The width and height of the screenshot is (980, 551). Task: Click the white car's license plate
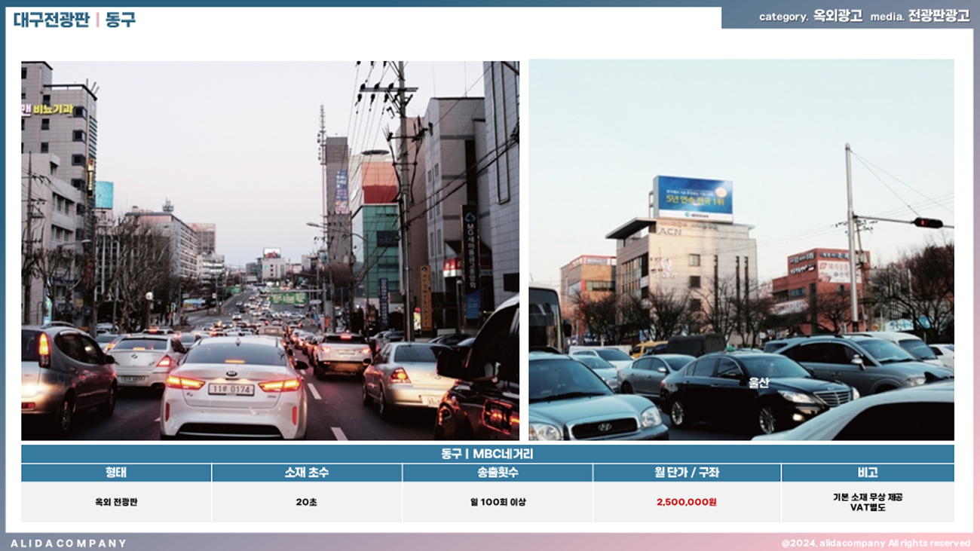click(x=231, y=389)
